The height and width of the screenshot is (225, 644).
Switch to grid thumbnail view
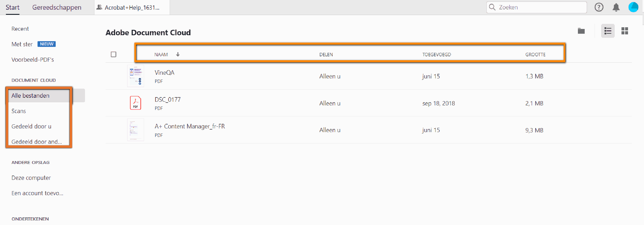pos(624,31)
